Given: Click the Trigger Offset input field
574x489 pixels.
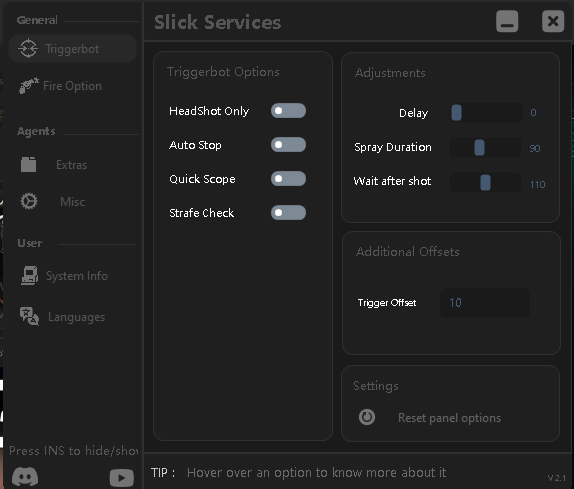Looking at the screenshot, I should (x=485, y=303).
